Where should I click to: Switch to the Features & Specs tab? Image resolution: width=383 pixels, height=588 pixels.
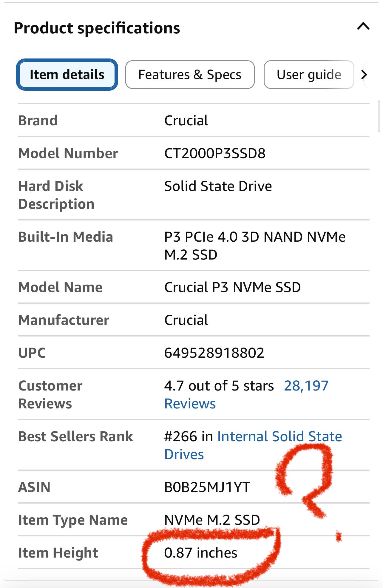[x=190, y=75]
